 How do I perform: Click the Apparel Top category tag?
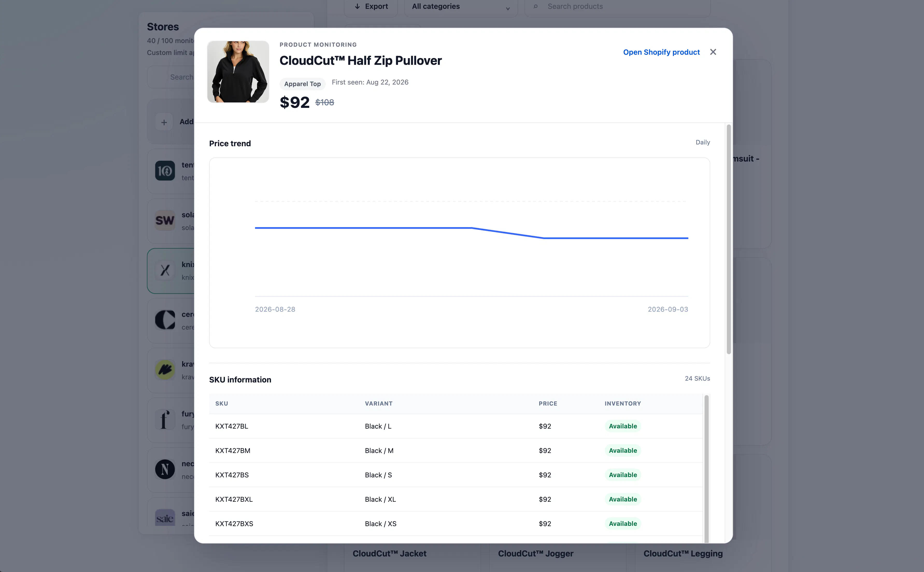[302, 83]
